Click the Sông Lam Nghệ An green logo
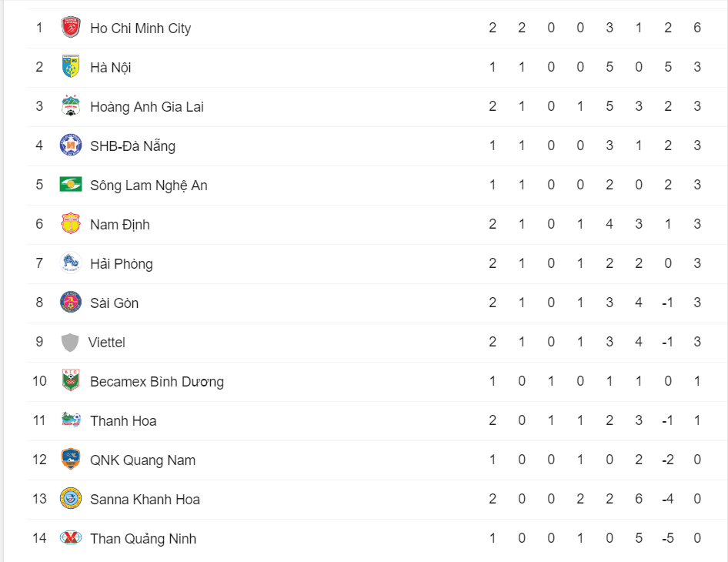This screenshot has height=562, width=728. (x=71, y=185)
